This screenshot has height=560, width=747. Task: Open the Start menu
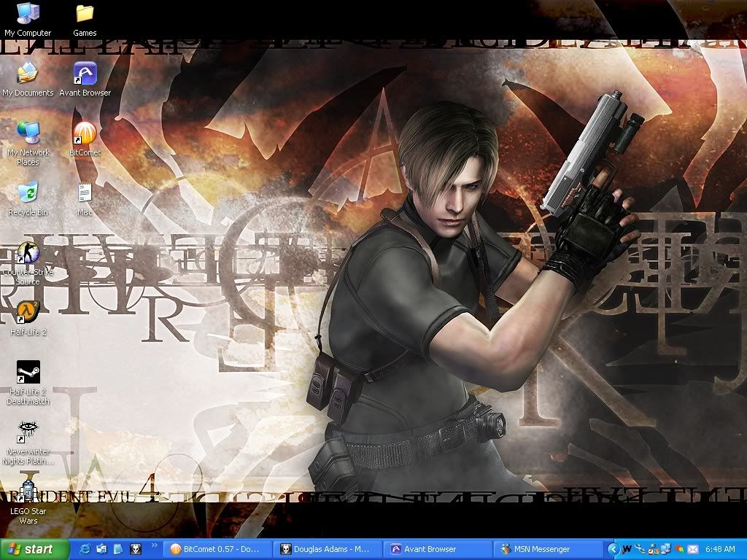pyautogui.click(x=35, y=549)
